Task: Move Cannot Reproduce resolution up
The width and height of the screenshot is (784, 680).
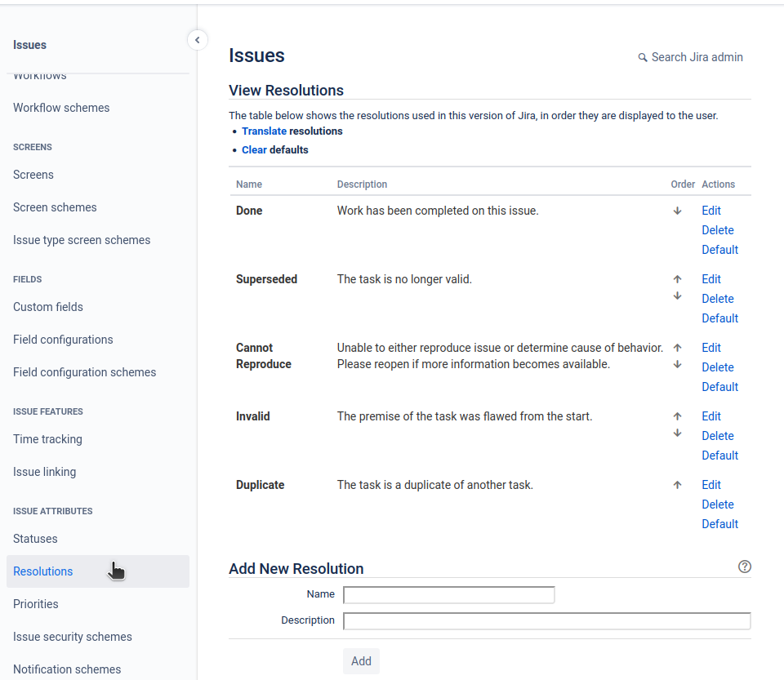Action: (x=677, y=347)
